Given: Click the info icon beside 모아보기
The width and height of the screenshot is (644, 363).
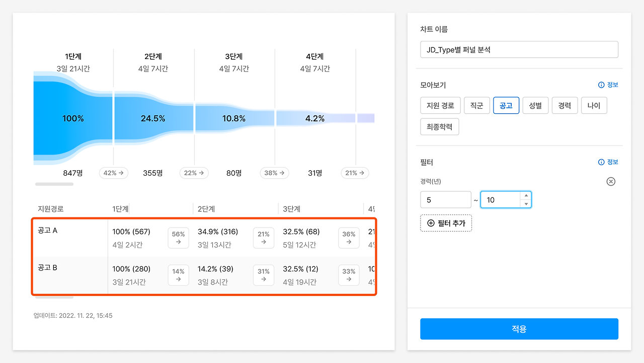Looking at the screenshot, I should (x=601, y=85).
